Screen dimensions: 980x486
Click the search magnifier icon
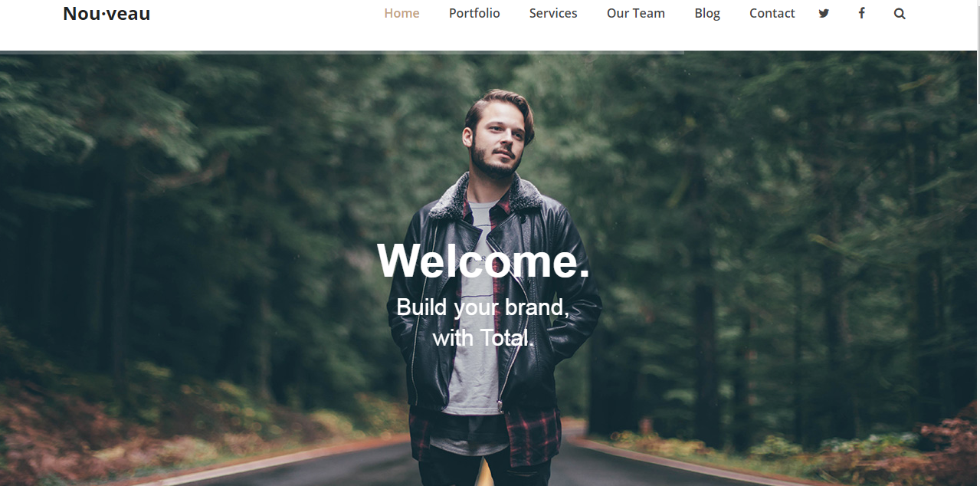900,13
